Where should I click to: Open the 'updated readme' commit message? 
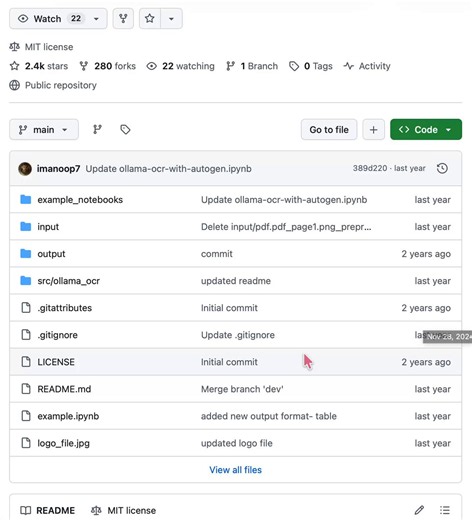click(x=236, y=281)
